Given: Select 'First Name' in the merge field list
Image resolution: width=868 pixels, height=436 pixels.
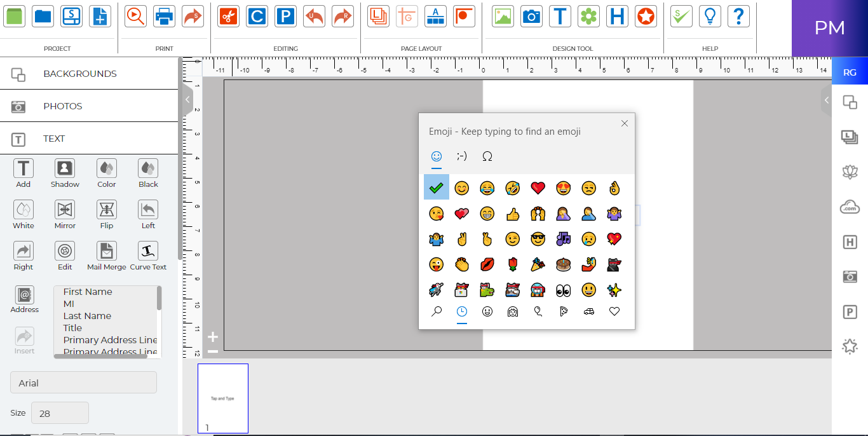Looking at the screenshot, I should [x=88, y=292].
